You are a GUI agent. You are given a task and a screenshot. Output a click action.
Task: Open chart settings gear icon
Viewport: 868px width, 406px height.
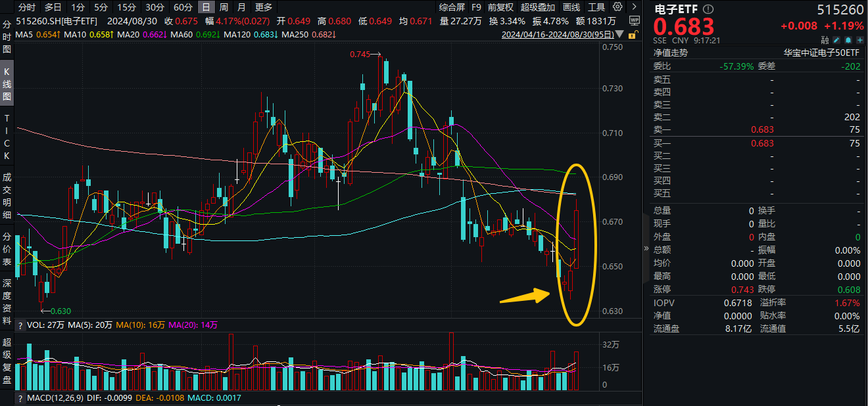tap(617, 7)
